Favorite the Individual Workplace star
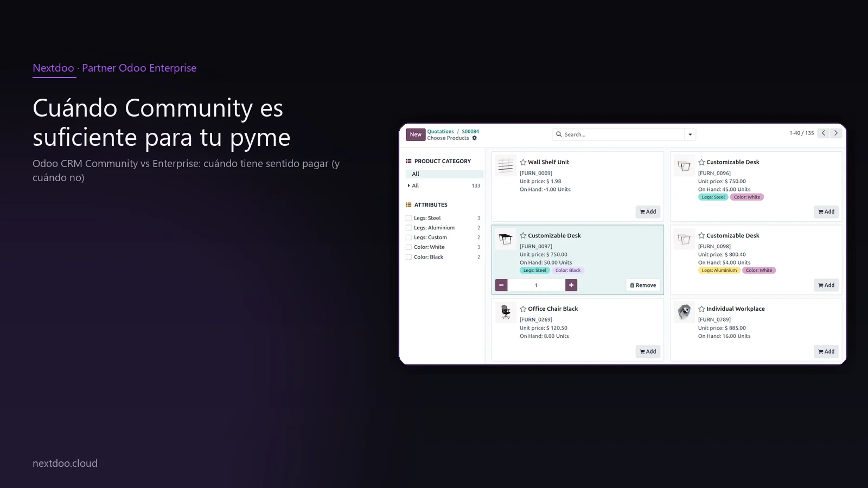 [x=701, y=309]
